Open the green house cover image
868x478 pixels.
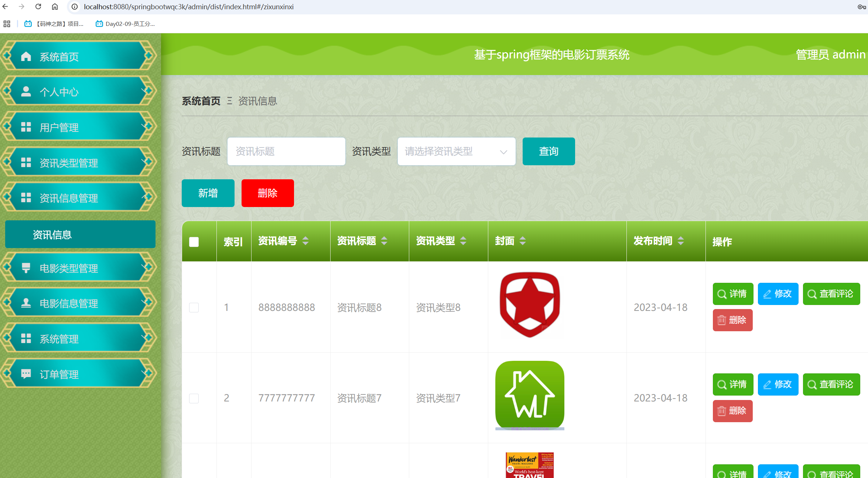(x=530, y=395)
